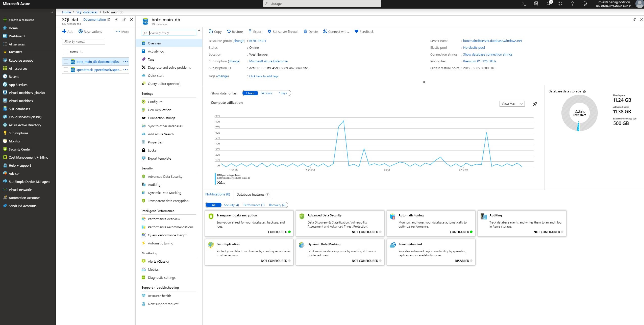
Task: Click Show database connection strings link
Action: click(488, 54)
